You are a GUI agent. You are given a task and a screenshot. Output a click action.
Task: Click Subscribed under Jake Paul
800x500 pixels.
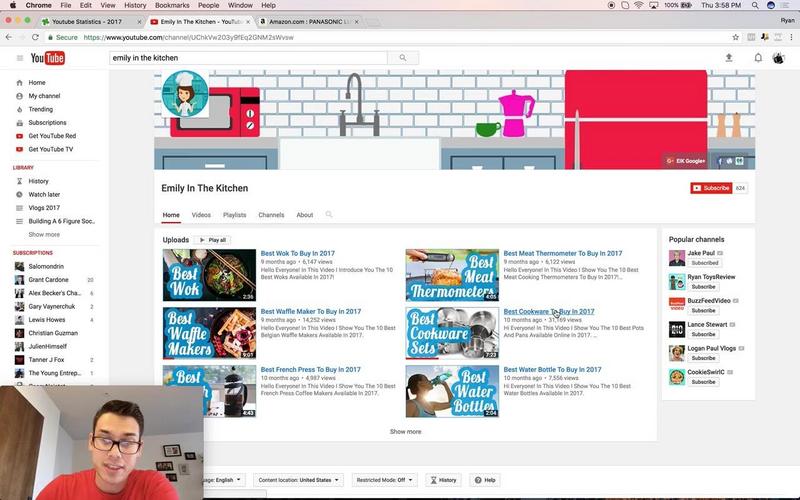(x=705, y=263)
